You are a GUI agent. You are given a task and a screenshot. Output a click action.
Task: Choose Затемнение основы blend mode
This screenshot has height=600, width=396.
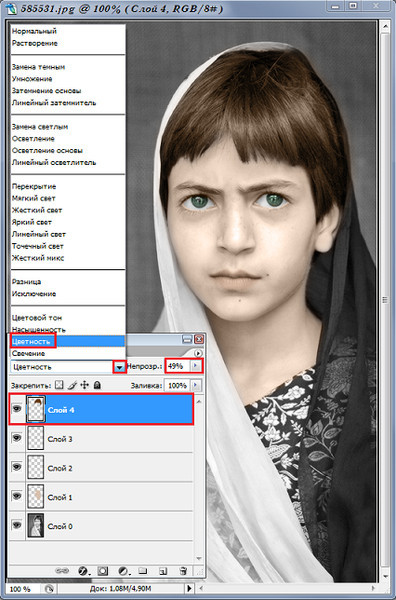click(46, 91)
